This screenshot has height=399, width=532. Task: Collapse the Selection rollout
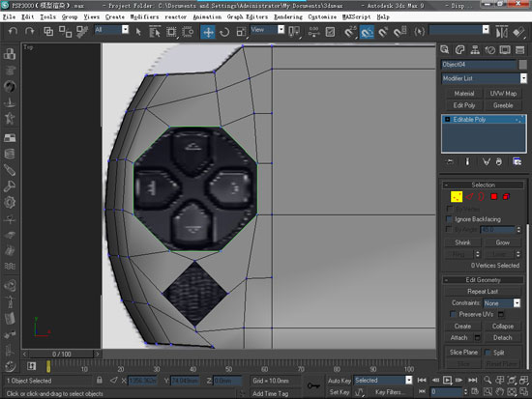click(x=484, y=185)
